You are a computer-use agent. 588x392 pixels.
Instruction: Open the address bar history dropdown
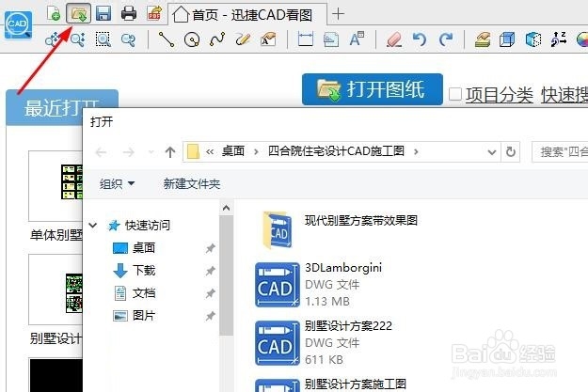click(x=492, y=152)
